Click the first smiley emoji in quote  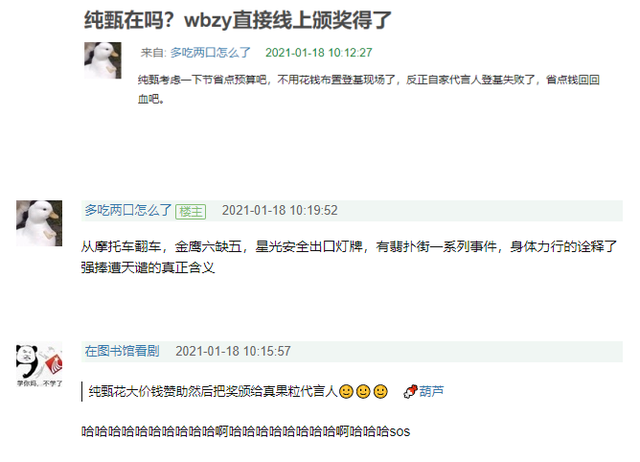(346, 391)
